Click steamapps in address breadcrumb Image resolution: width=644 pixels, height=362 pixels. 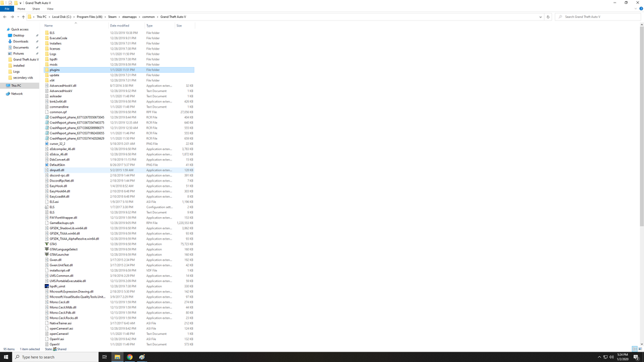pos(129,17)
